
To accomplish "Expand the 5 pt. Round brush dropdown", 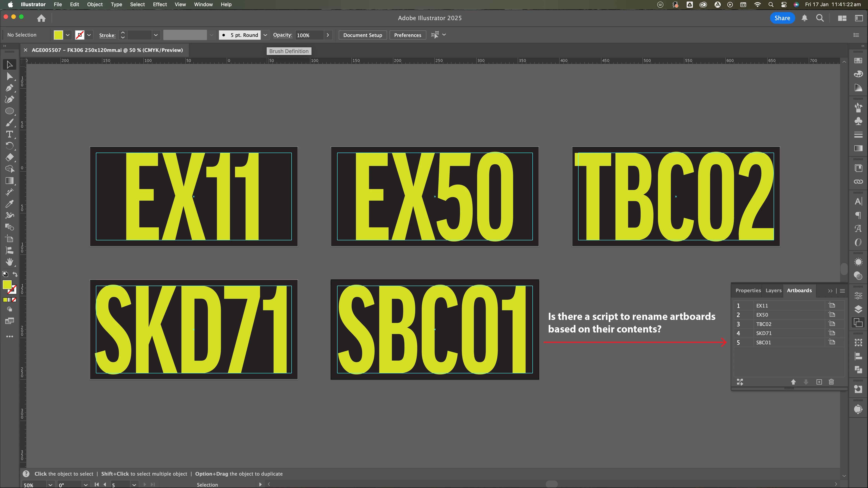I will coord(265,35).
